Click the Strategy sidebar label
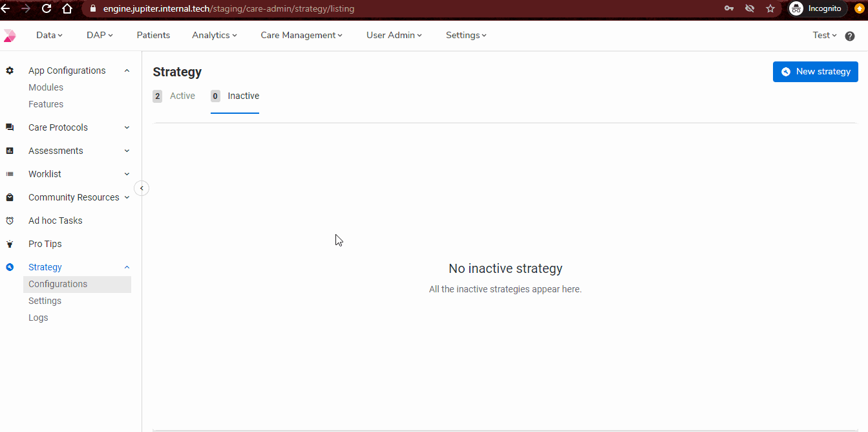This screenshot has width=868, height=432. click(45, 267)
